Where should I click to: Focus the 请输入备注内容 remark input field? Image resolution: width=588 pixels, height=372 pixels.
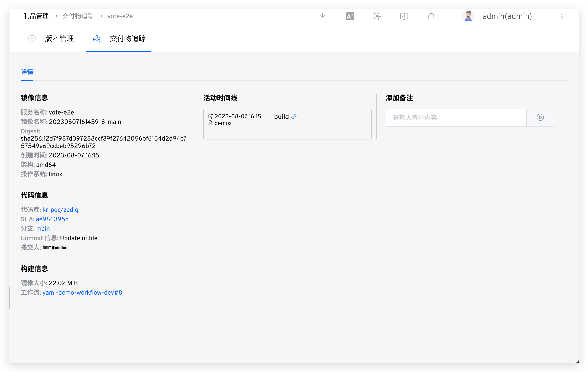click(456, 118)
